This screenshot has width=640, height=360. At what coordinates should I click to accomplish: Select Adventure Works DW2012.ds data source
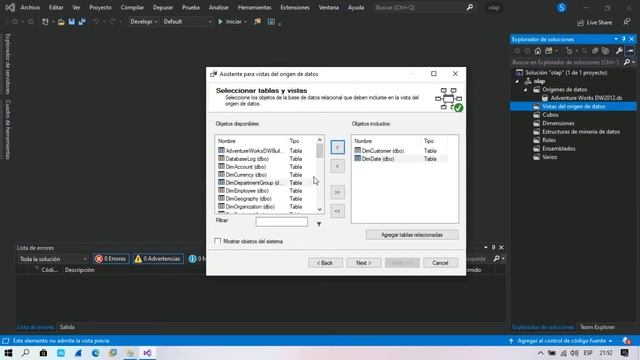586,98
